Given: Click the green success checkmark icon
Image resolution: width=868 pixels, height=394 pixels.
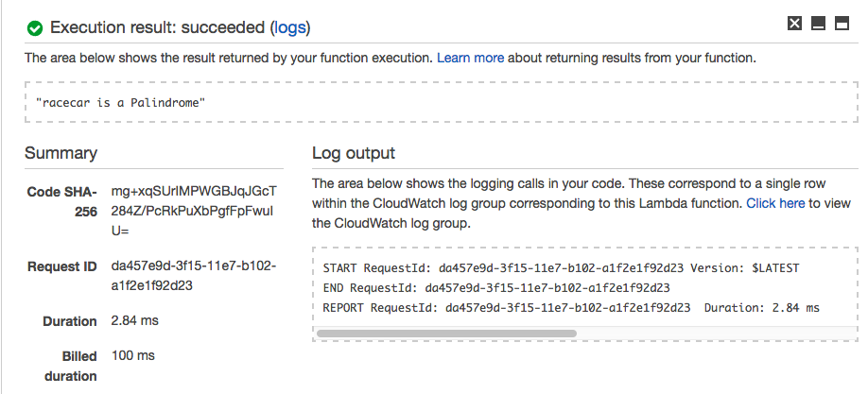Looking at the screenshot, I should [36, 28].
